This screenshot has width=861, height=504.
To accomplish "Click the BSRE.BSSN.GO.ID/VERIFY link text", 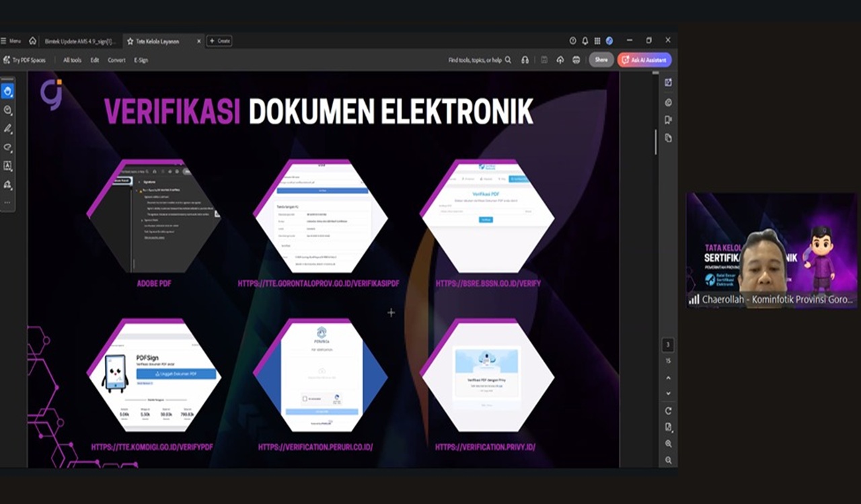I will click(488, 284).
